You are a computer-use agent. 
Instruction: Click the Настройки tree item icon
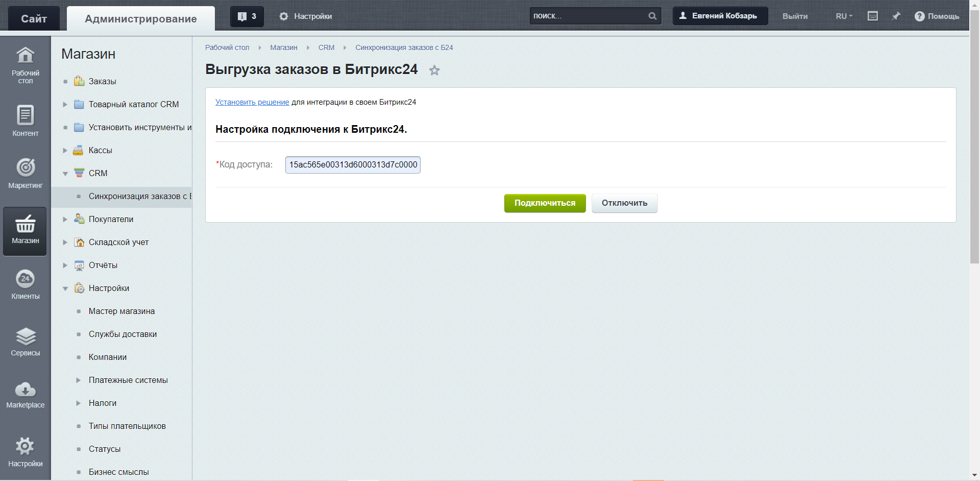(x=79, y=288)
